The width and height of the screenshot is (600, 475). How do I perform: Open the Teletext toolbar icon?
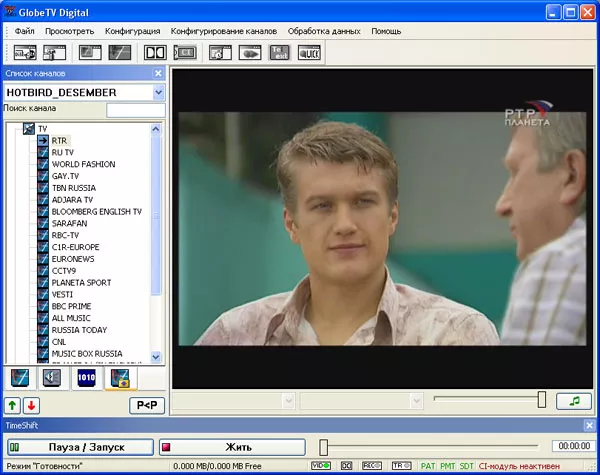point(279,52)
